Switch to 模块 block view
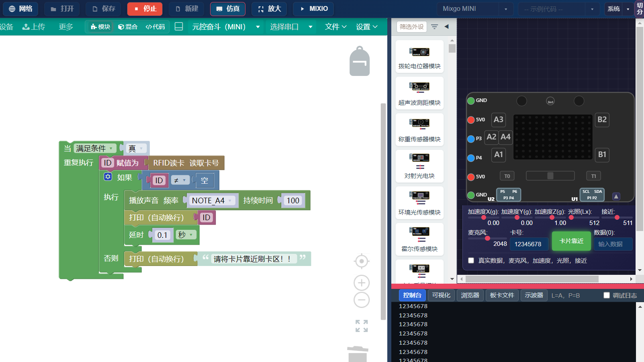The image size is (644, 362). 100,27
